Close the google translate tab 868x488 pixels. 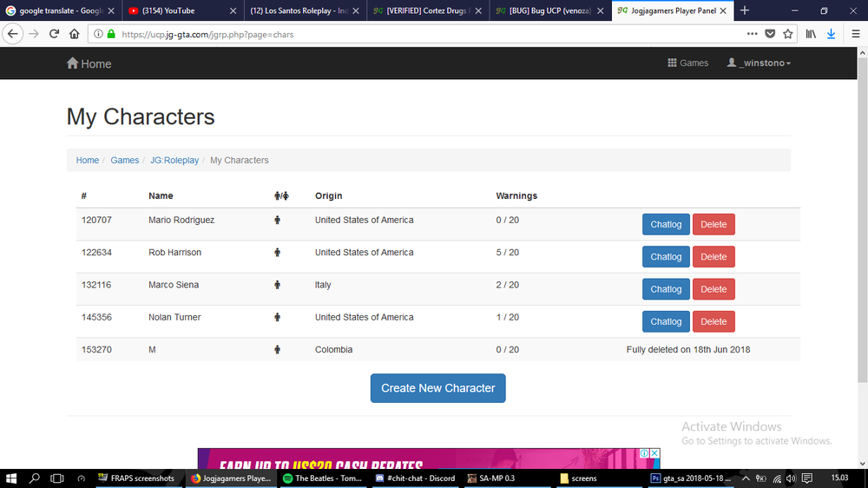tap(111, 11)
